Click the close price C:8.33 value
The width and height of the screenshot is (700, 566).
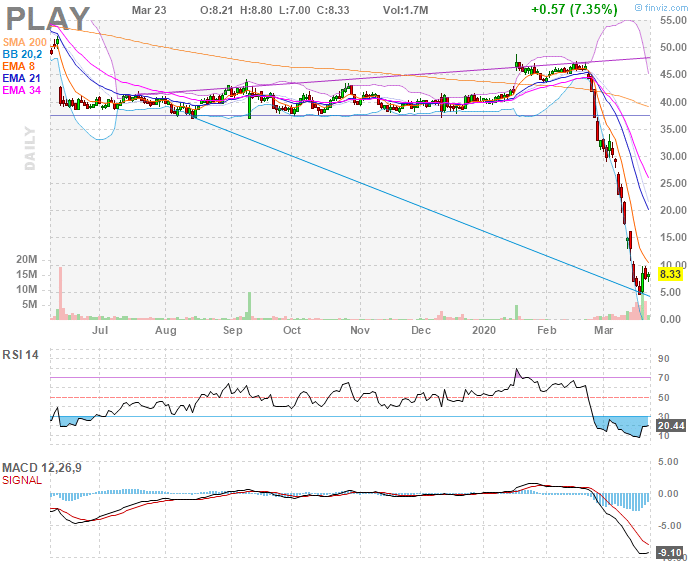(333, 10)
